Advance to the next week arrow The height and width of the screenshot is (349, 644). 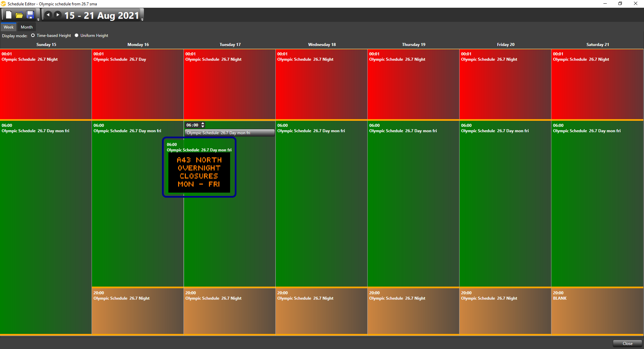pyautogui.click(x=58, y=15)
